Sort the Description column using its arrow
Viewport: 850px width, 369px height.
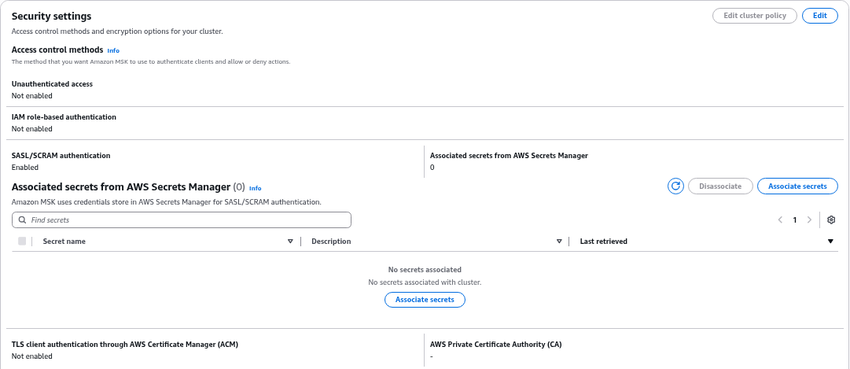tap(559, 242)
